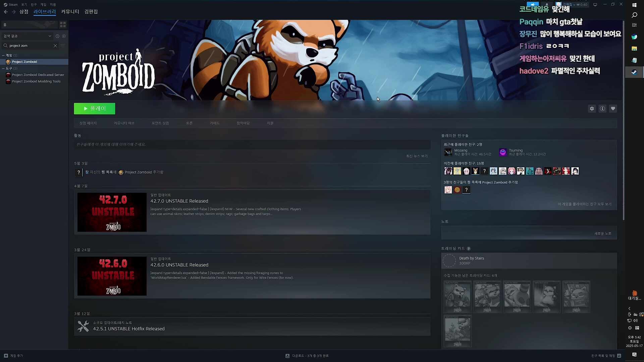Image resolution: width=644 pixels, height=362 pixels.
Task: Open the 김편집 profile tab
Action: point(91,12)
